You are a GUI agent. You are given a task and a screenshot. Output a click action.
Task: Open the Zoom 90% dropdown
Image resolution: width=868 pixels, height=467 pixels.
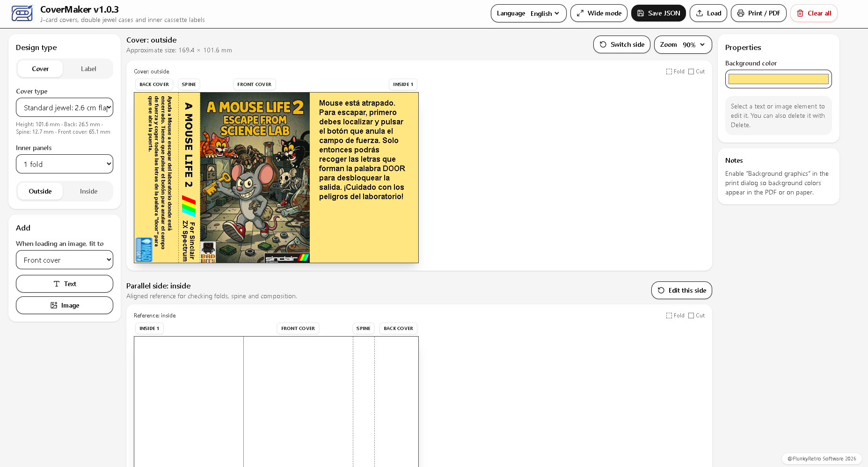pos(683,44)
